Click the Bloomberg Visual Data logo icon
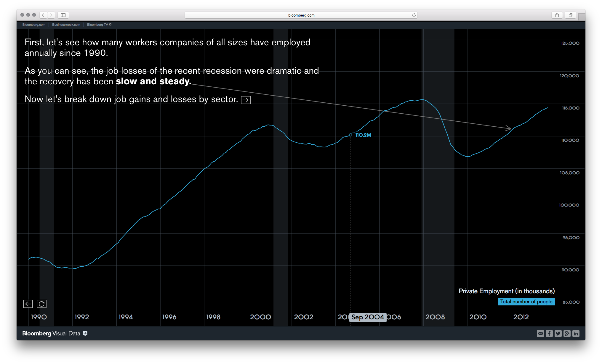 [85, 333]
